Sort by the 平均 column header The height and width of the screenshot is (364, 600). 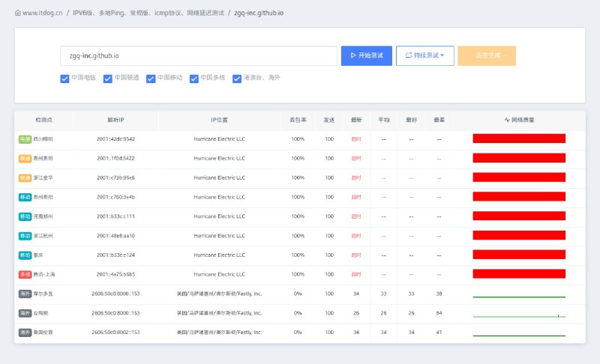383,120
